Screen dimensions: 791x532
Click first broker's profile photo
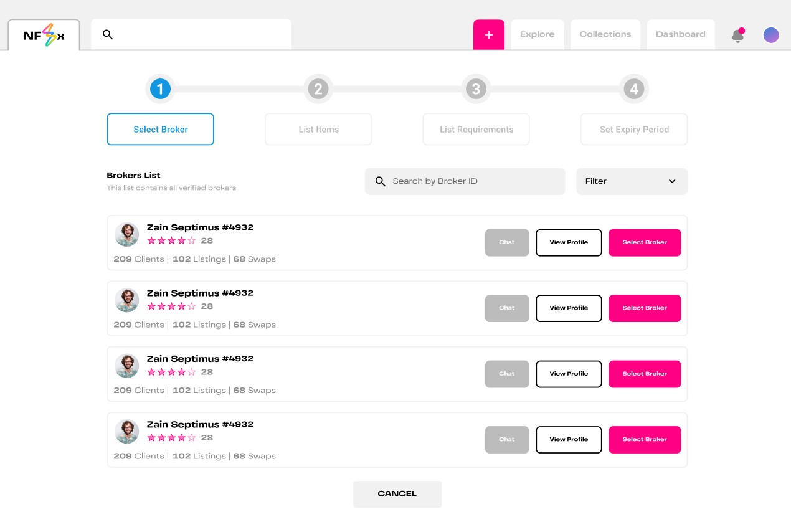[x=127, y=235]
